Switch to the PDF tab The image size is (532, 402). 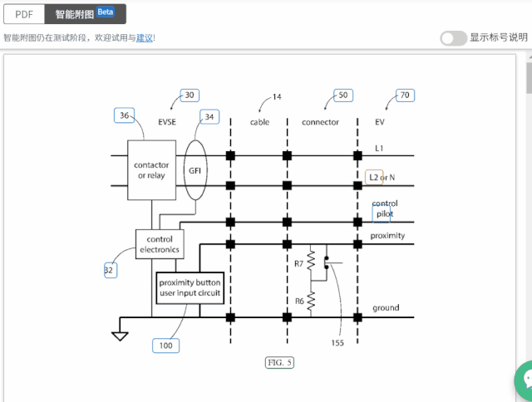[24, 14]
